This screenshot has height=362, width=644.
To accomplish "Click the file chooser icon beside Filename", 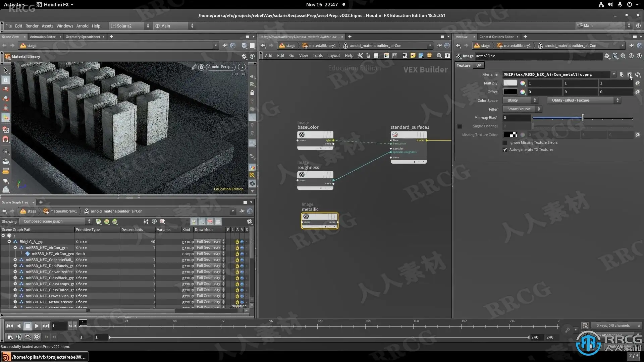I will (622, 74).
